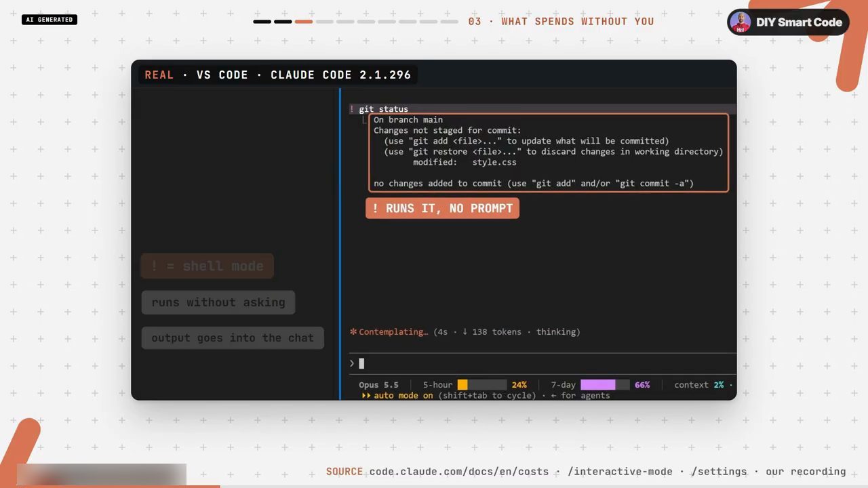Image resolution: width=868 pixels, height=488 pixels.
Task: Click the "DIY Smart Code" channel name
Action: tap(799, 22)
